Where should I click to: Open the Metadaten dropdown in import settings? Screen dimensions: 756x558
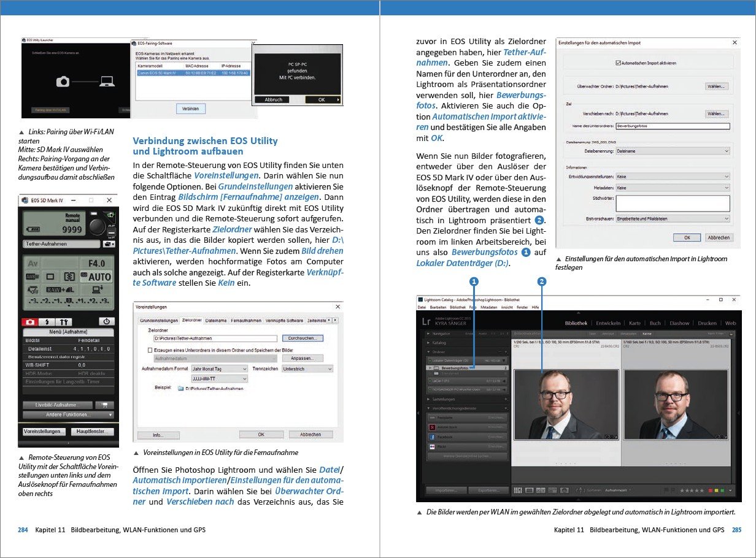pyautogui.click(x=673, y=188)
